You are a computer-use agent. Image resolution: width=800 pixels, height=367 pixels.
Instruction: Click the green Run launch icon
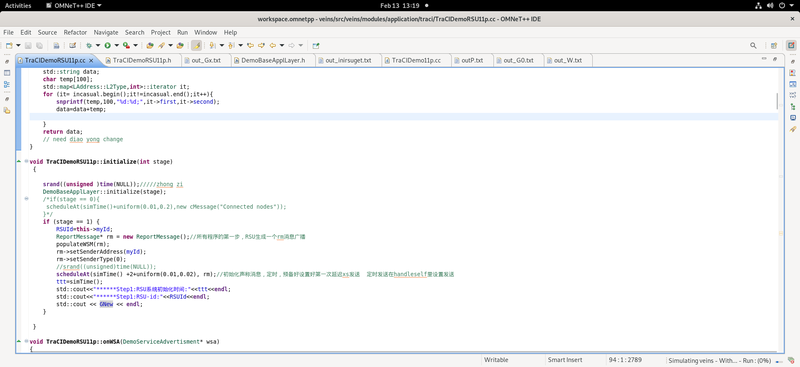tap(108, 45)
